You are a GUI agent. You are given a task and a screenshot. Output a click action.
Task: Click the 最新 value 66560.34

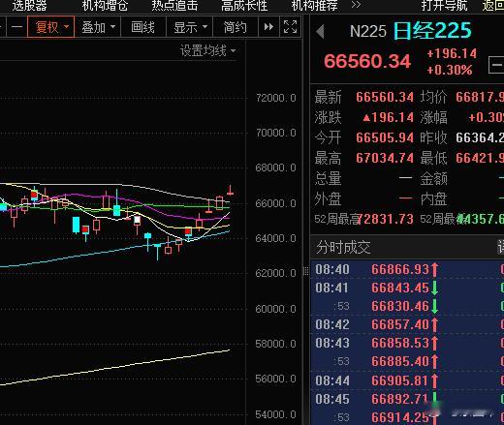pyautogui.click(x=385, y=97)
